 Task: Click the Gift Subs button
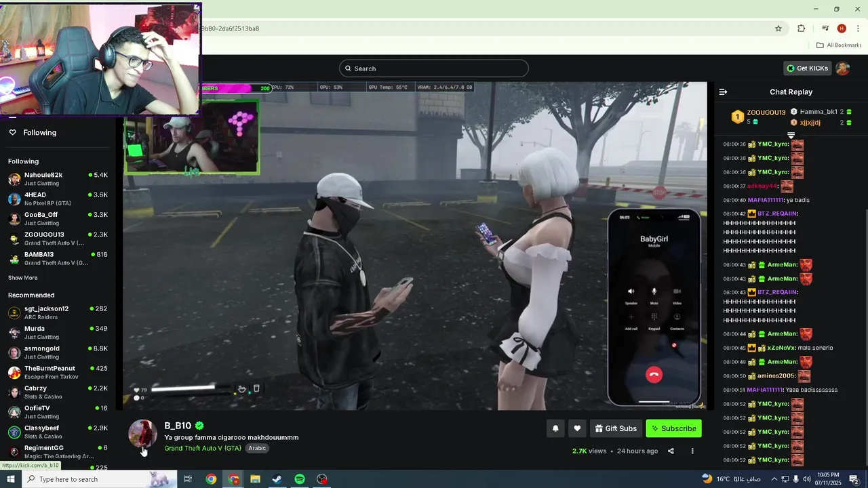pos(616,428)
